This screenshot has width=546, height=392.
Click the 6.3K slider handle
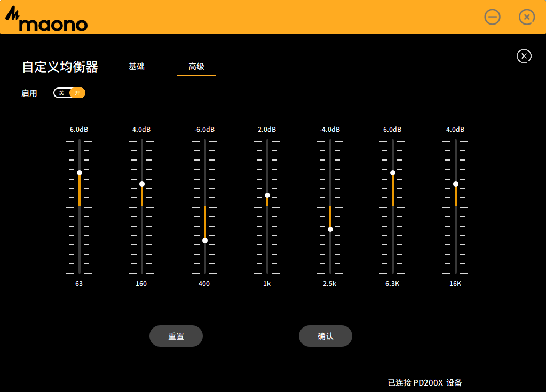pos(393,173)
